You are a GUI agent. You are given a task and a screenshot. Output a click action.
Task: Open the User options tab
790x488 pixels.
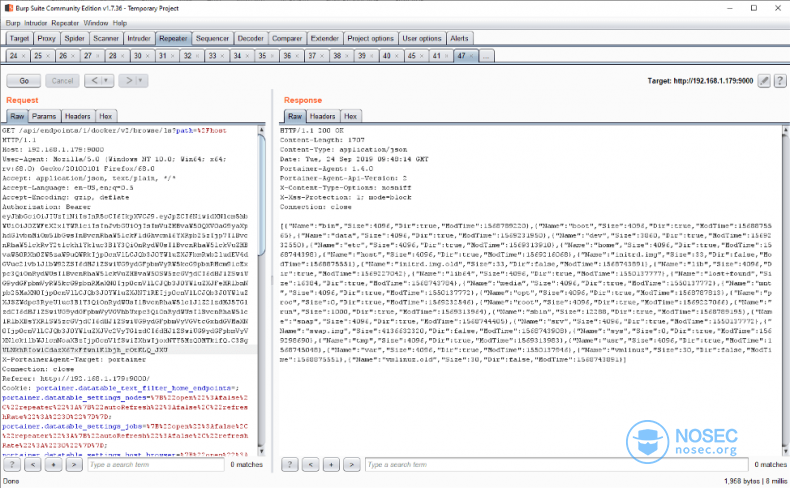coord(422,38)
